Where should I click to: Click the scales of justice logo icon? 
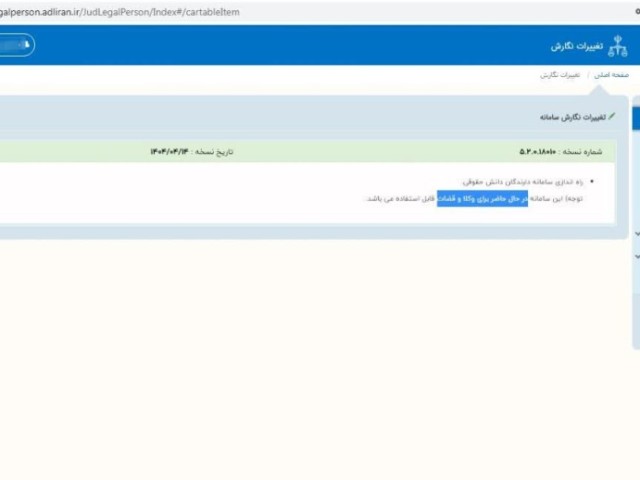coord(618,47)
